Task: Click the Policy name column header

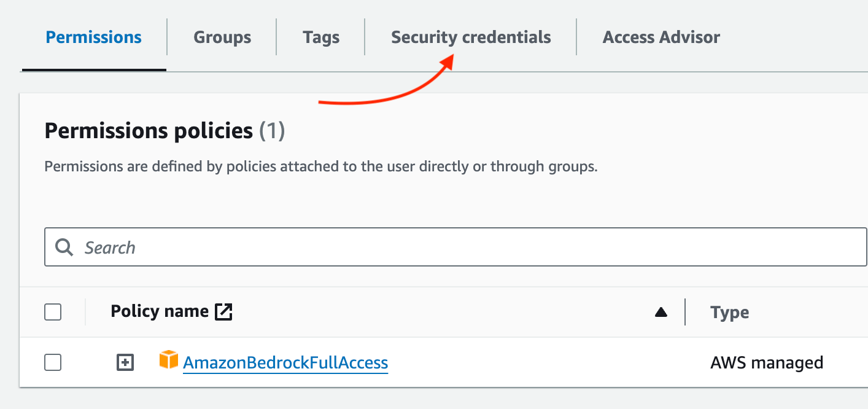Action: [160, 312]
